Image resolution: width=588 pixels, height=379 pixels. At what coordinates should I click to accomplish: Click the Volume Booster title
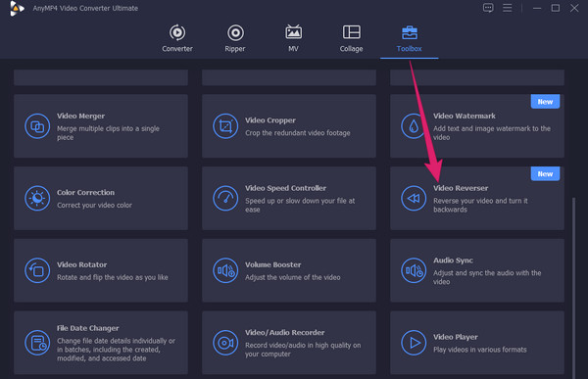(273, 264)
